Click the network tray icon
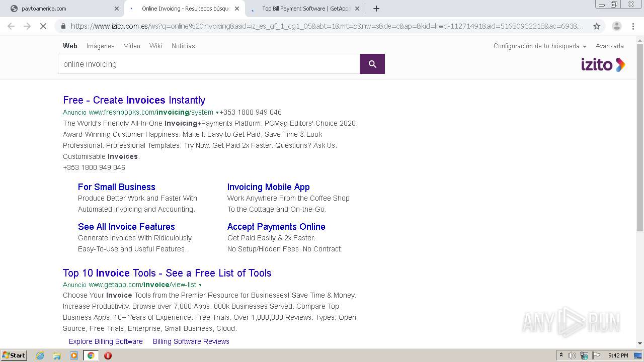 coord(584,355)
